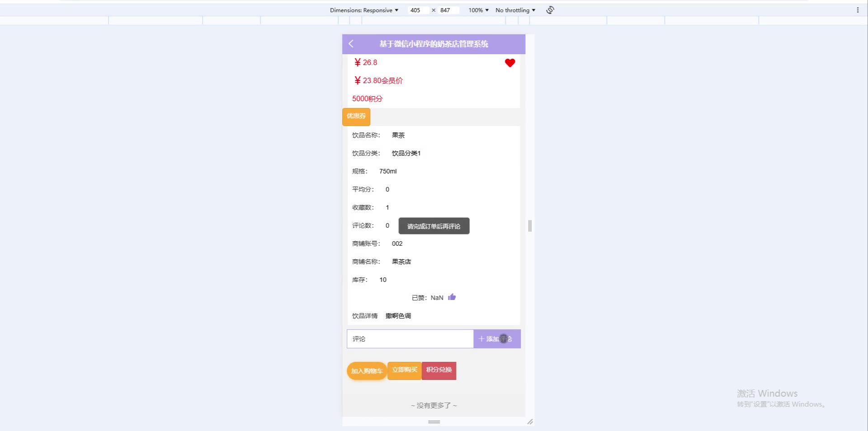Click the 立即购买 buy now button

(405, 370)
